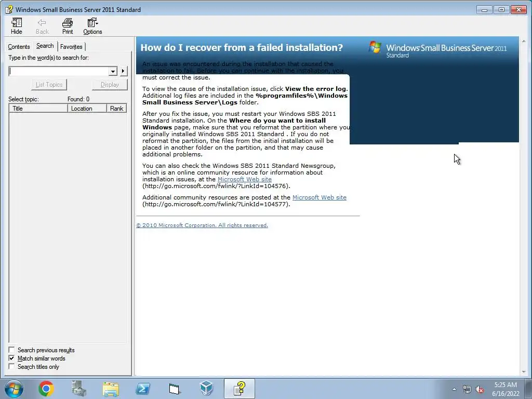Open Microsoft Web site link for LinkId=104576
The width and height of the screenshot is (532, 399).
point(244,179)
